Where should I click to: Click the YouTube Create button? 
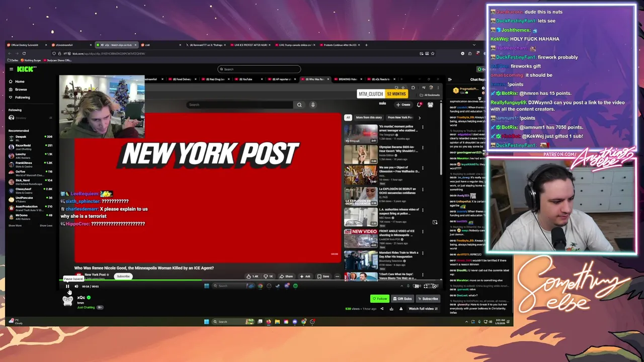403,105
